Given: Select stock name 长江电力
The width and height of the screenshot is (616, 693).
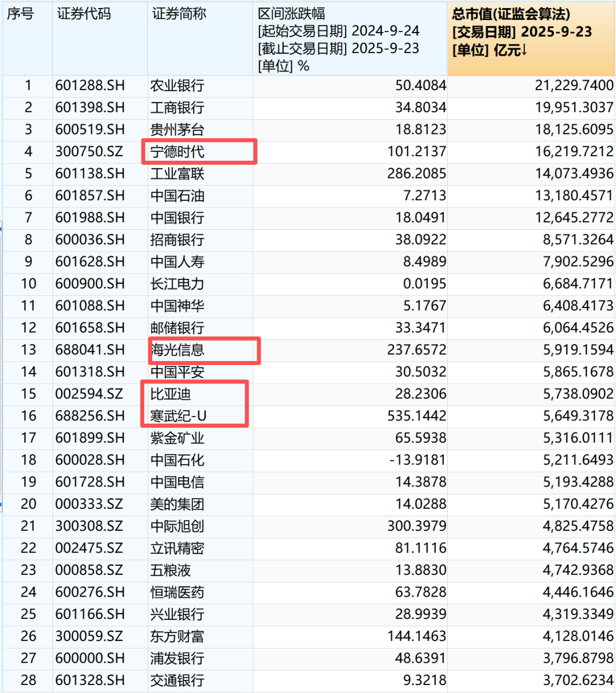Looking at the screenshot, I should 177,284.
